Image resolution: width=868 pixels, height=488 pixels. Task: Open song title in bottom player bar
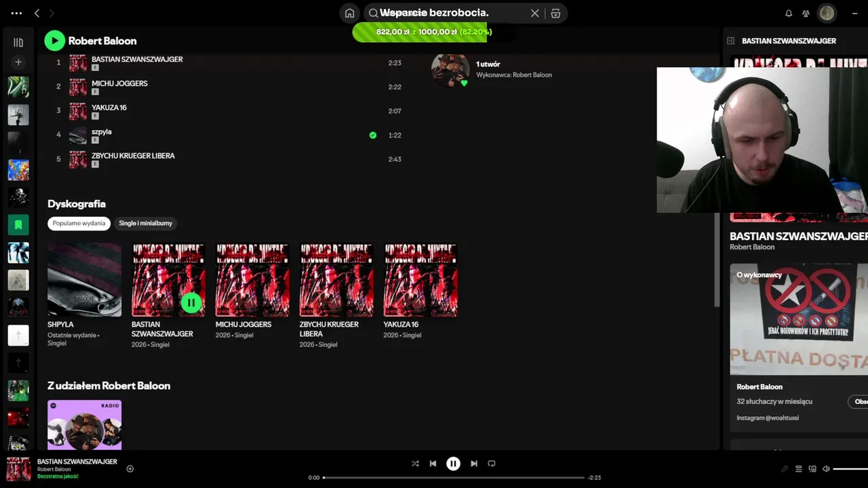pyautogui.click(x=77, y=462)
